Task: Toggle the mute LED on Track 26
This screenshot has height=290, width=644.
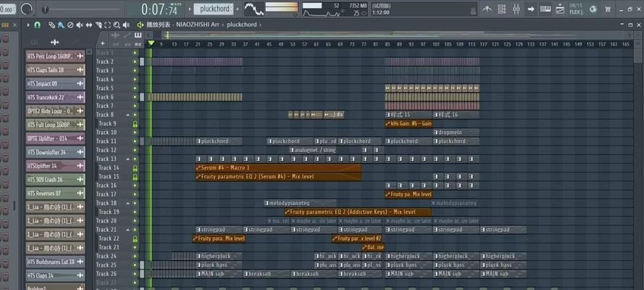Action: (x=135, y=274)
